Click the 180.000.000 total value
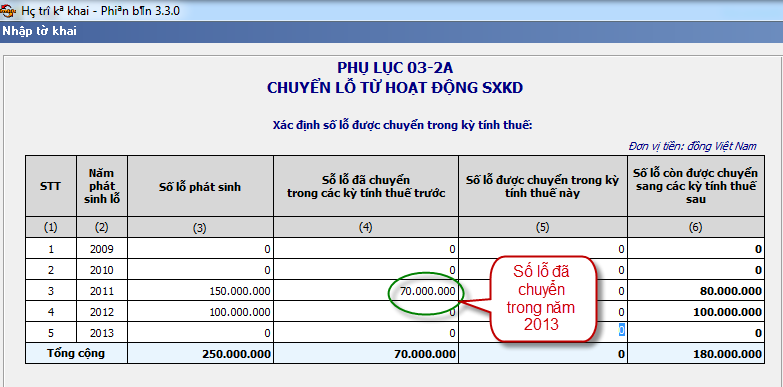This screenshot has height=387, width=783. click(x=696, y=354)
